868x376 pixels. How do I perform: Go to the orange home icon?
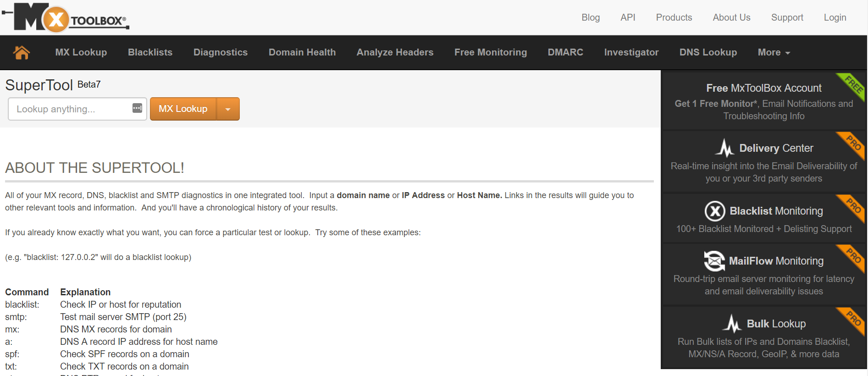pos(22,52)
